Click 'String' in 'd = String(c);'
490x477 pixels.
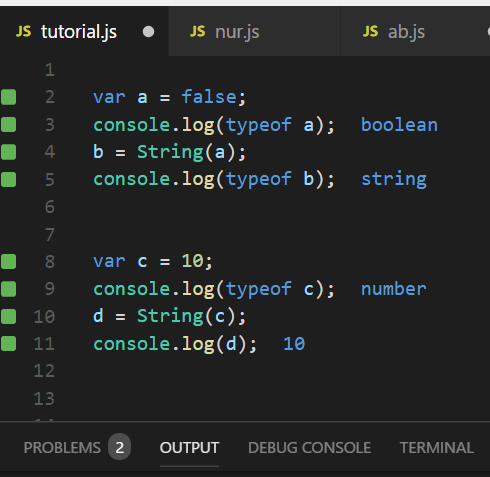click(x=170, y=316)
